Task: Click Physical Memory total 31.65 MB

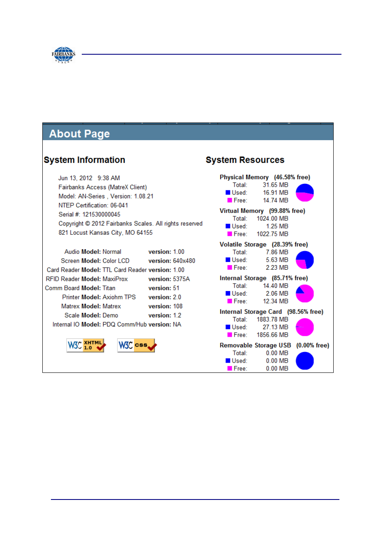Action: pos(276,185)
